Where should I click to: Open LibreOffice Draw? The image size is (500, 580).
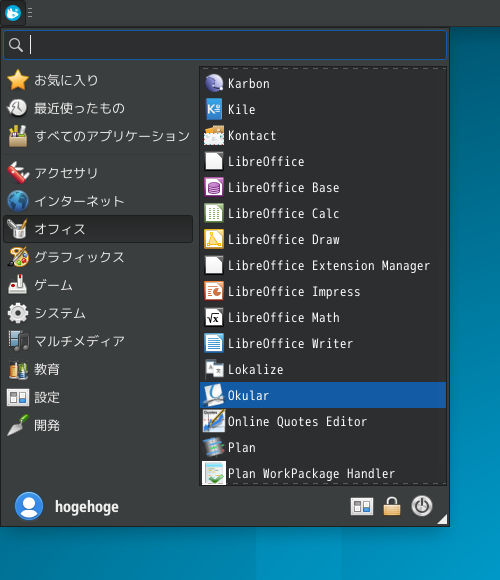[323, 239]
